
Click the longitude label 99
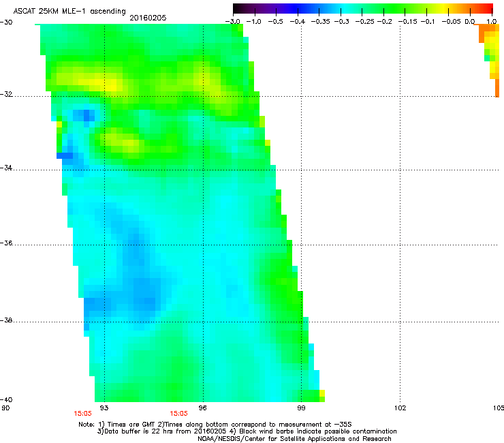click(301, 408)
